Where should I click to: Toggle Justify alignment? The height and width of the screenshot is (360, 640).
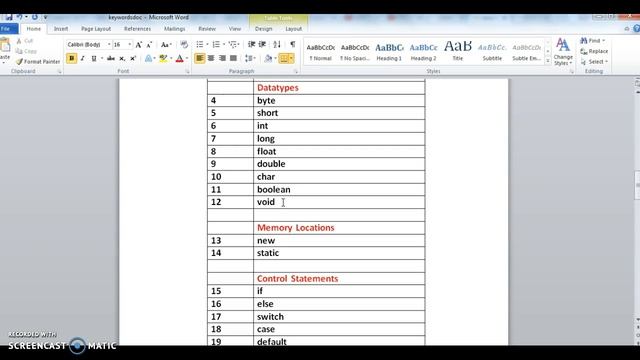click(233, 58)
